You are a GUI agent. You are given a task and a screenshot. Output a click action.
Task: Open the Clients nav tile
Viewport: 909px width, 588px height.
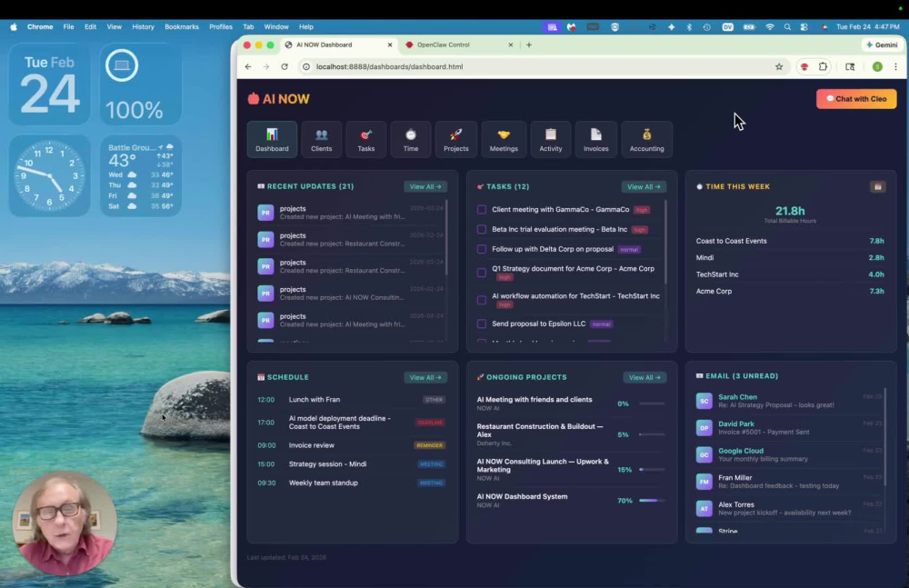pos(321,139)
